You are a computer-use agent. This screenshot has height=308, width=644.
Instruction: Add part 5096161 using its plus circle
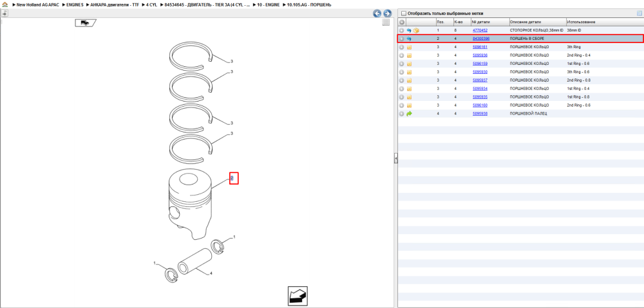[x=402, y=47]
